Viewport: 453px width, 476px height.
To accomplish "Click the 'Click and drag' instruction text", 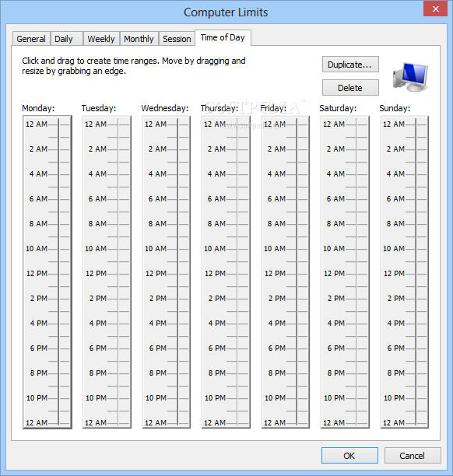I will [x=134, y=65].
